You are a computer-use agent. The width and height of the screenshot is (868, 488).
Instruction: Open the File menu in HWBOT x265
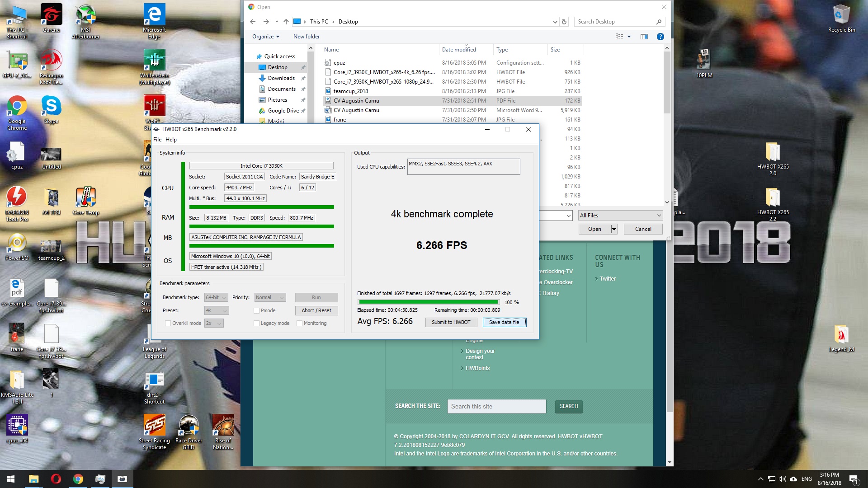tap(157, 140)
